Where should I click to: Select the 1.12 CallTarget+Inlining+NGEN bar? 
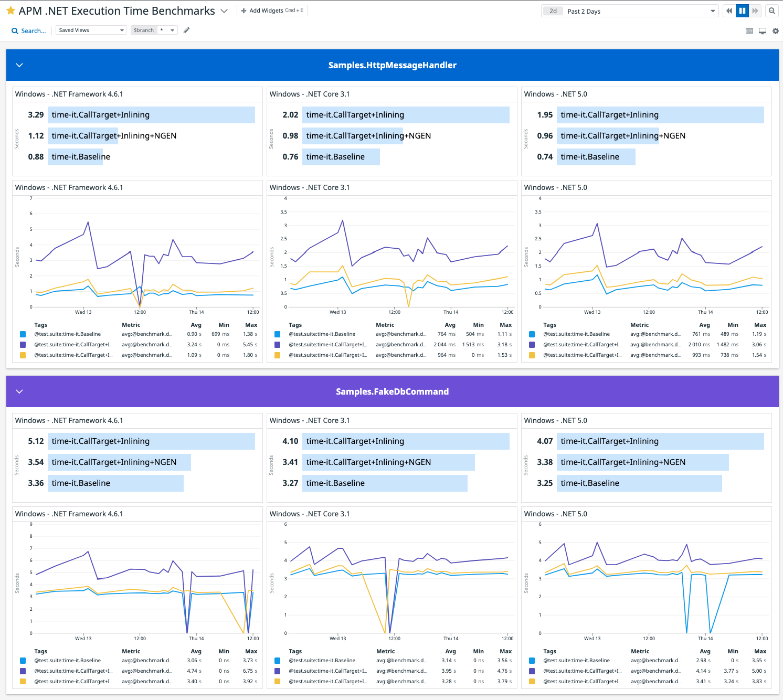click(83, 136)
